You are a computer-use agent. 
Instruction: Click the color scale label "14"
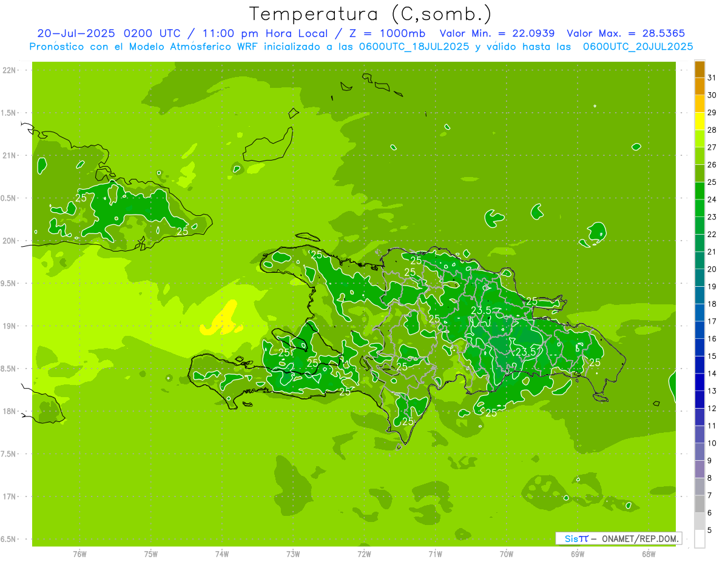(x=712, y=373)
